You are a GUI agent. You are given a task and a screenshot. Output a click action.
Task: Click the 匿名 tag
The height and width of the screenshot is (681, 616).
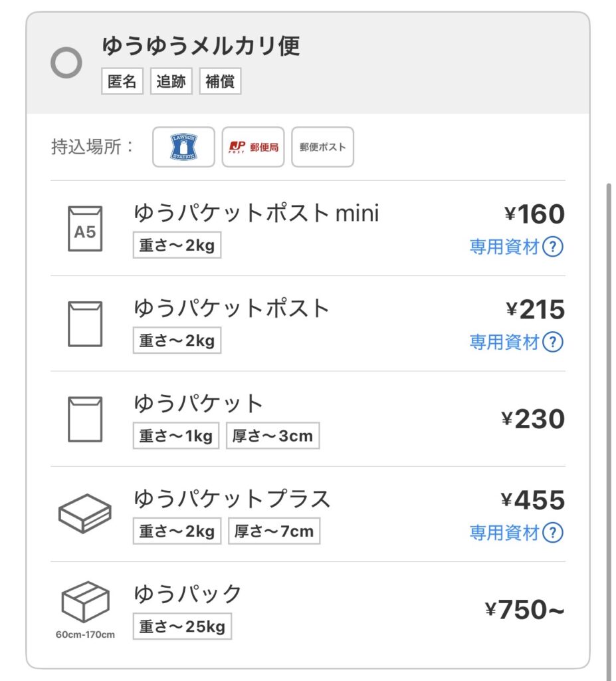point(122,82)
